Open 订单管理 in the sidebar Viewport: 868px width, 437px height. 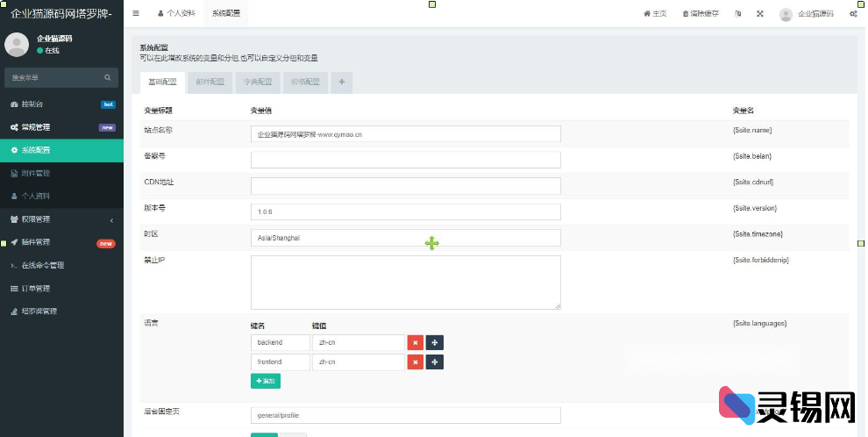click(61, 289)
